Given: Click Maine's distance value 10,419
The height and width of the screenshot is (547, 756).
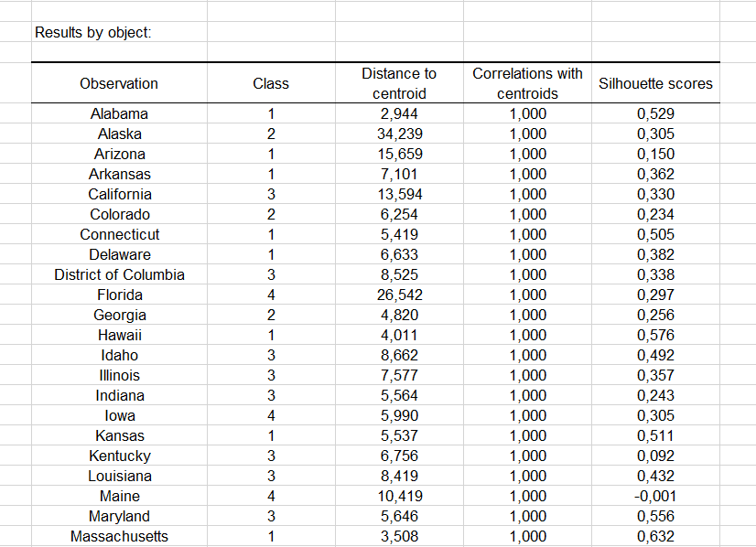Looking at the screenshot, I should [x=399, y=497].
